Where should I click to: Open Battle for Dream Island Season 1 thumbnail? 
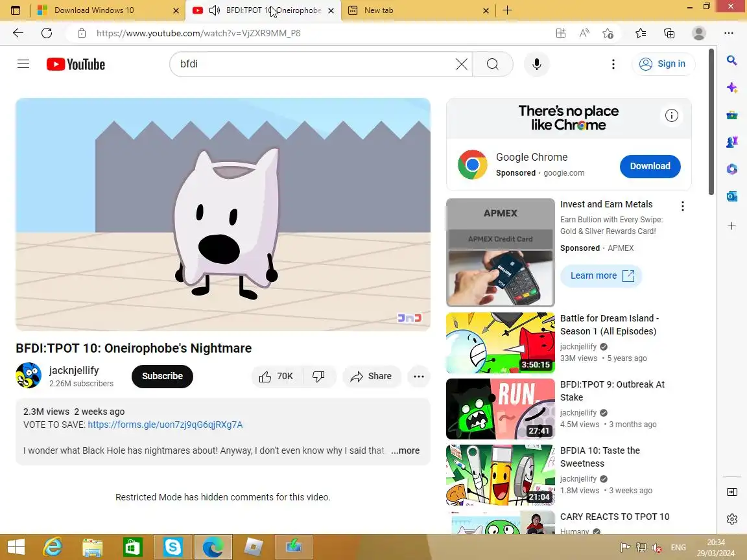click(x=500, y=343)
